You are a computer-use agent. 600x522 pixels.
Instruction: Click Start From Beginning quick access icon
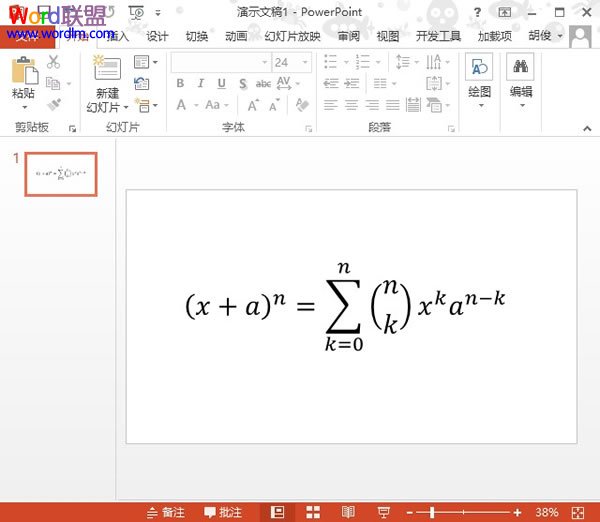coord(137,13)
